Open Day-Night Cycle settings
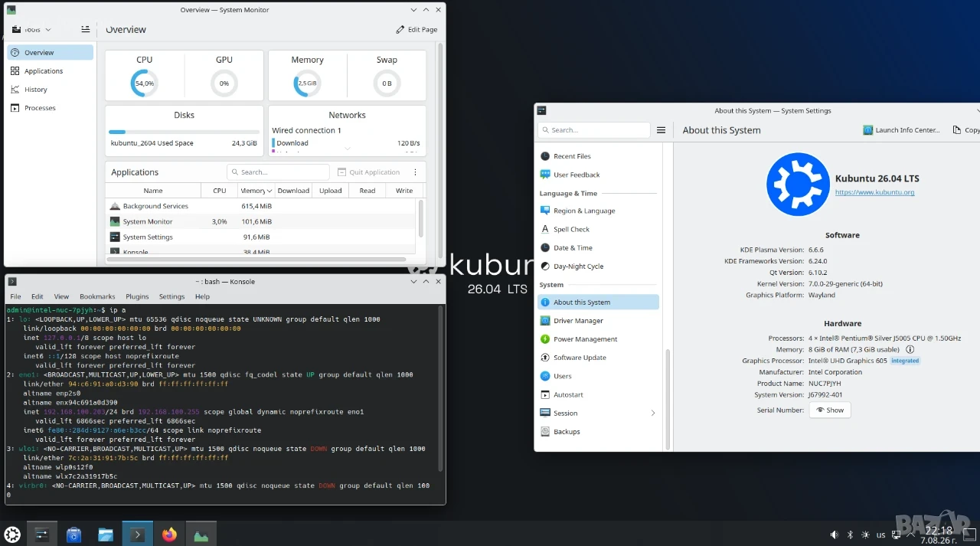The image size is (980, 546). 598,266
